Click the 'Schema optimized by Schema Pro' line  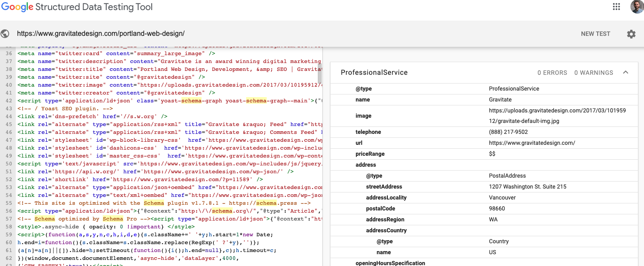point(170,219)
